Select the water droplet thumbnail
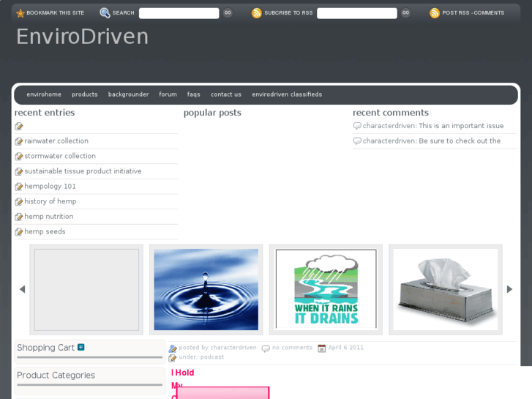The image size is (532, 399). click(x=206, y=289)
